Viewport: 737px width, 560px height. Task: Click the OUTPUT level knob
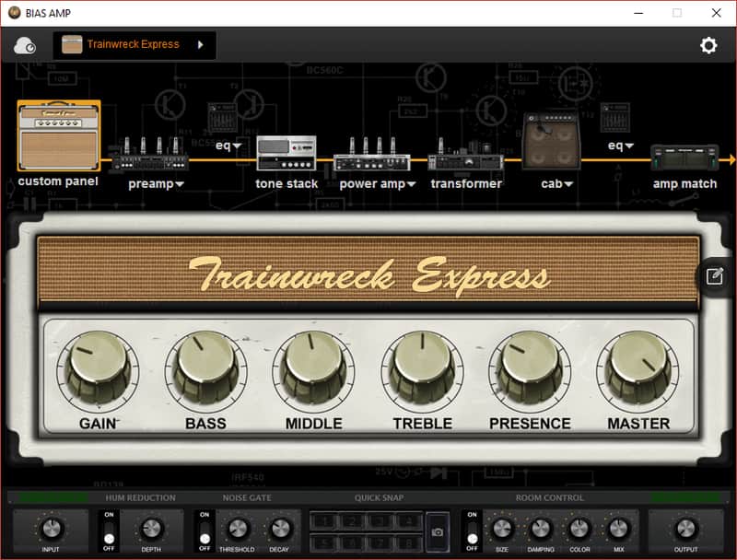click(x=685, y=529)
